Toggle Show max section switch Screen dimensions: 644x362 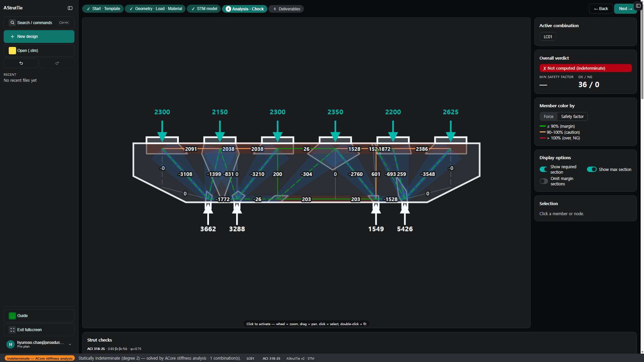(592, 169)
